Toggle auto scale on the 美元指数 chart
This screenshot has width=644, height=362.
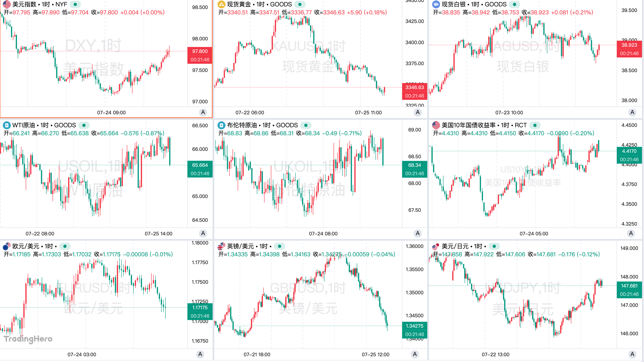point(203,112)
